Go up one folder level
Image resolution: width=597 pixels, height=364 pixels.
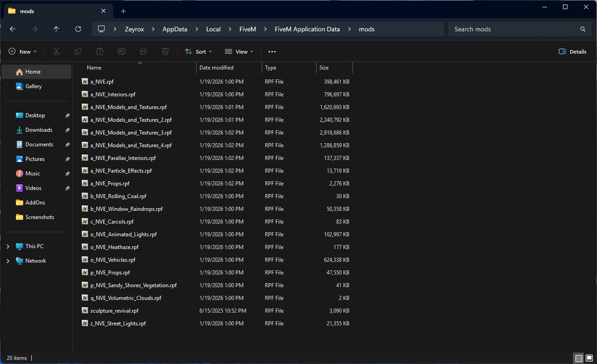(x=56, y=29)
